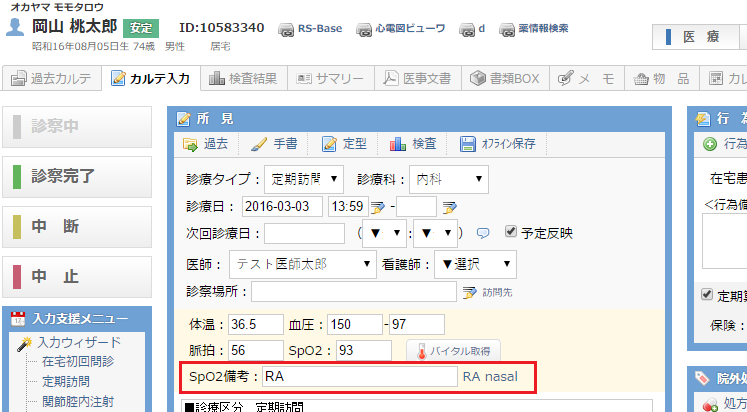
Task: Click the 行為備考 text area
Action: point(725,241)
